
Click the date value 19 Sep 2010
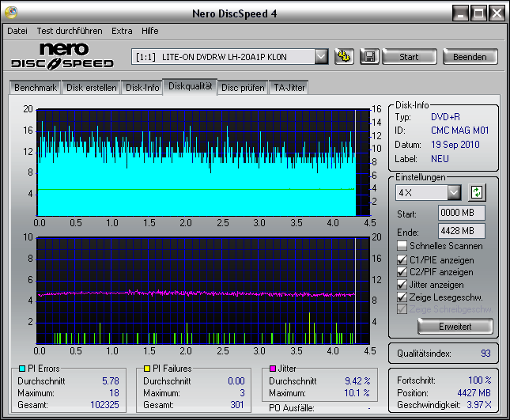pyautogui.click(x=455, y=145)
